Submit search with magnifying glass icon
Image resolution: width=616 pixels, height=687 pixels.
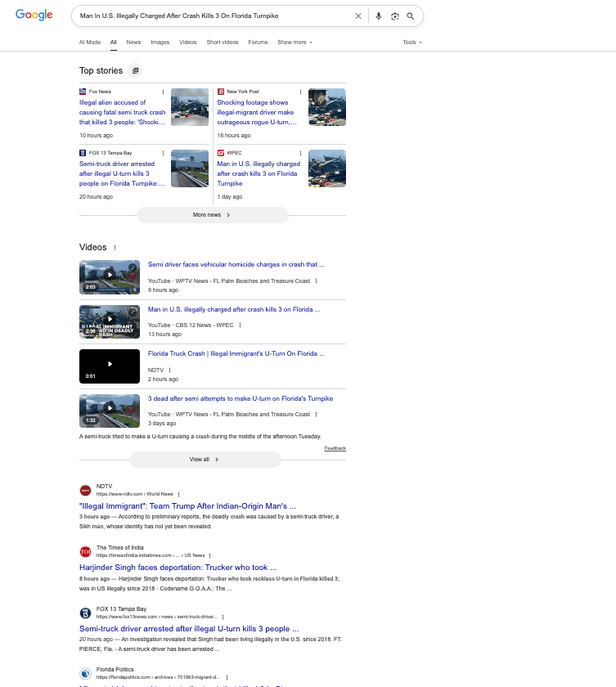tap(411, 16)
